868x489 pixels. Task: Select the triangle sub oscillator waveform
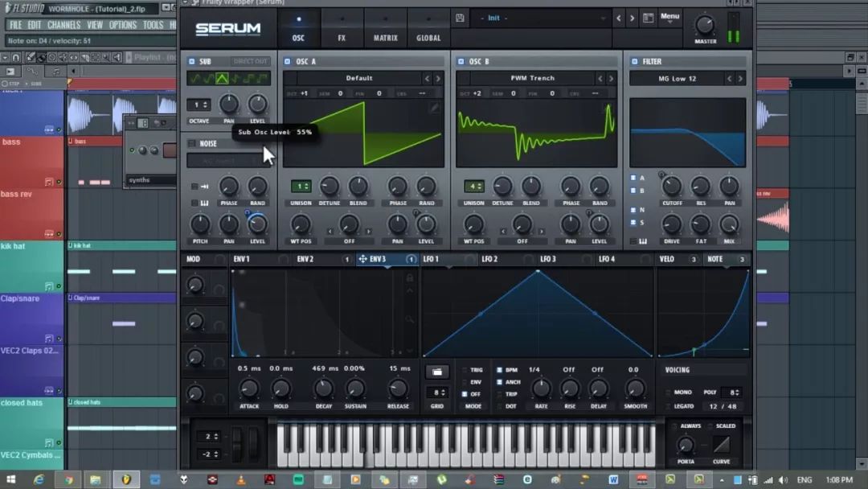pos(222,78)
